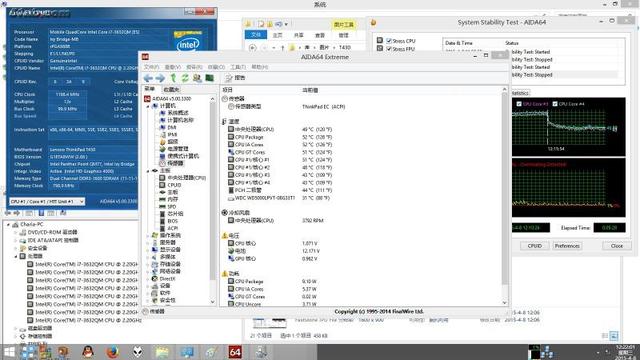Click the CPUID button in Stability Test
Viewport: 640px width, 360px height.
pyautogui.click(x=535, y=246)
